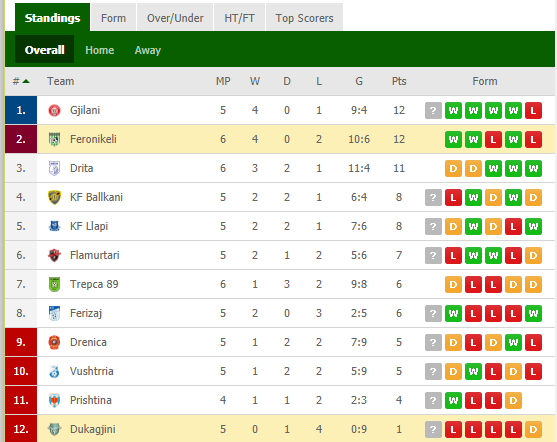Click the KF Ballkani club badge
Screen dimensions: 557x442
[54, 197]
